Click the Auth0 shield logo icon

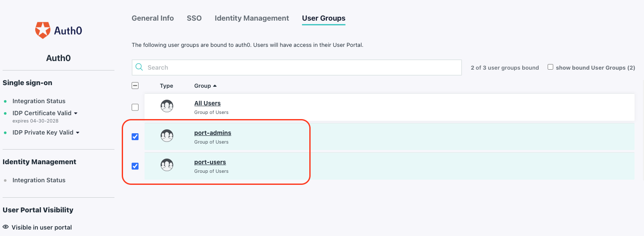pos(43,31)
